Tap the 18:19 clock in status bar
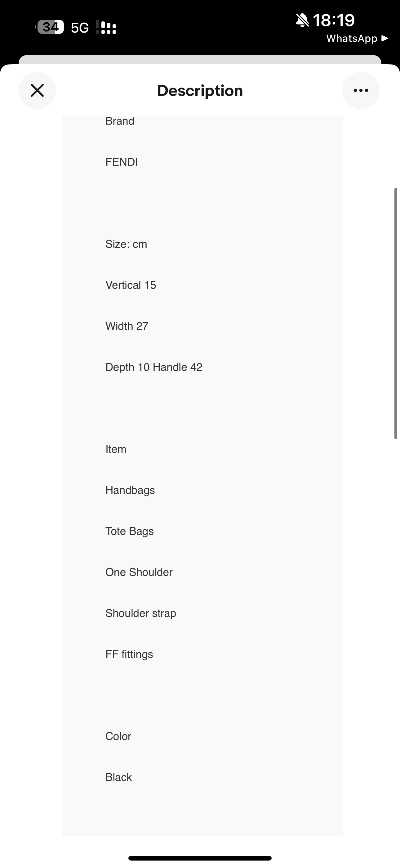 333,20
